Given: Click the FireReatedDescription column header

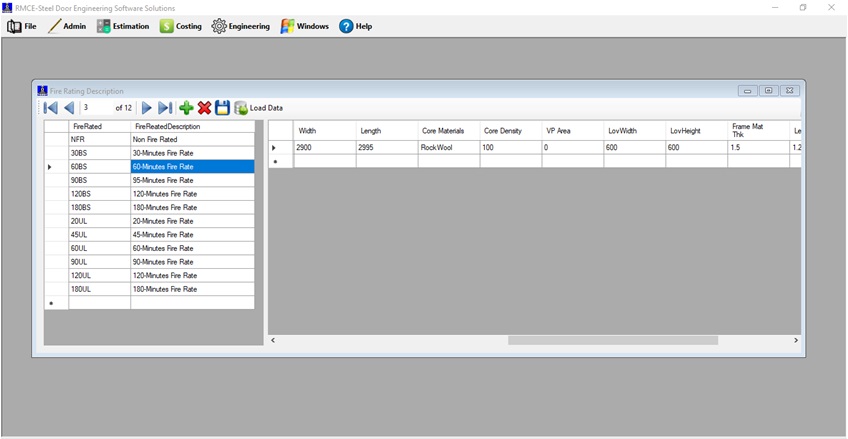Looking at the screenshot, I should (x=192, y=127).
